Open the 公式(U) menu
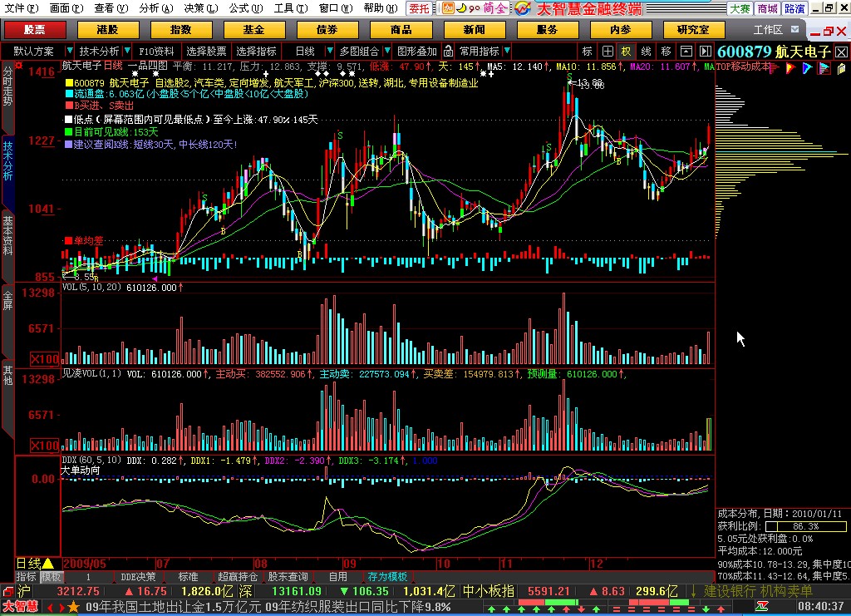The image size is (851, 616). pyautogui.click(x=245, y=8)
